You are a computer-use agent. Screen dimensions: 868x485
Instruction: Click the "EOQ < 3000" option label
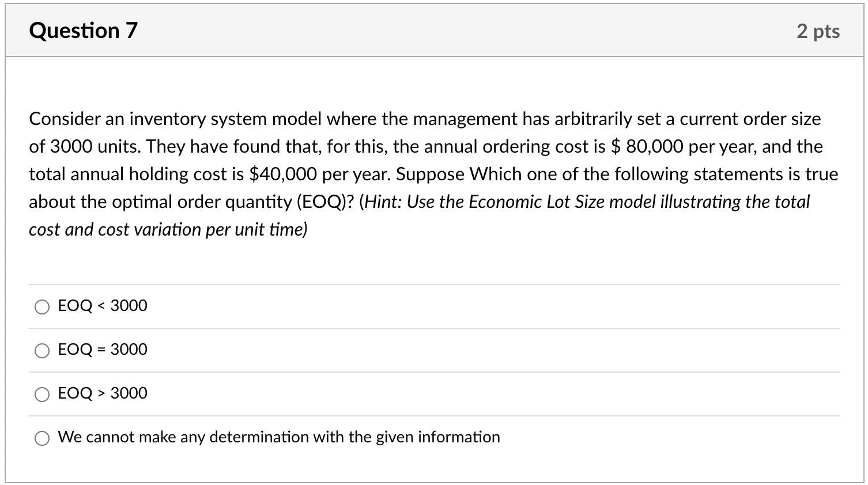102,306
